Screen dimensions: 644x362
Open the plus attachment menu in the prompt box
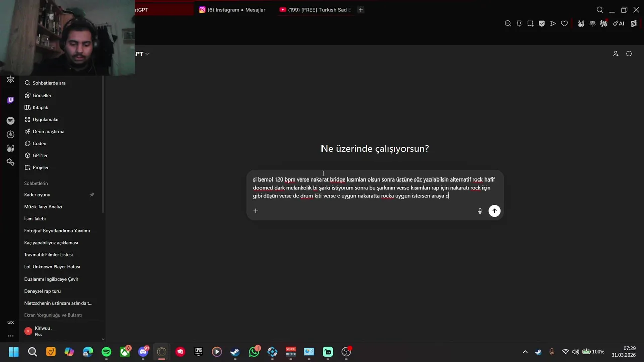tap(256, 211)
